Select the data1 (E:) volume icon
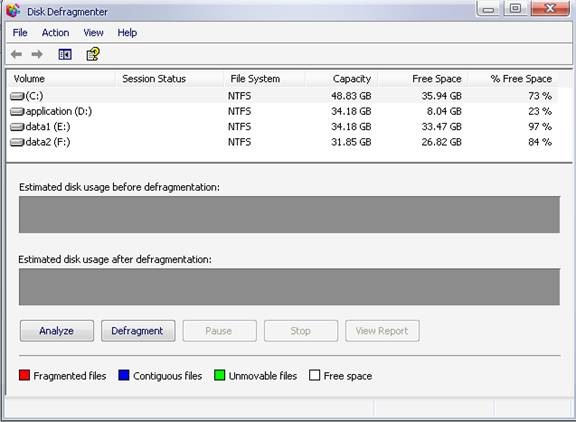Viewport: 576px width, 422px height. tap(17, 127)
